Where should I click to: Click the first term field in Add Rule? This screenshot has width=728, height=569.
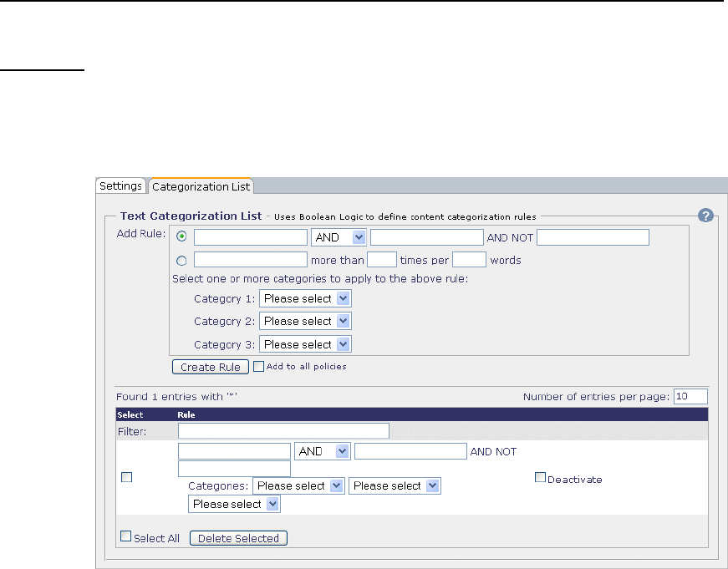251,237
